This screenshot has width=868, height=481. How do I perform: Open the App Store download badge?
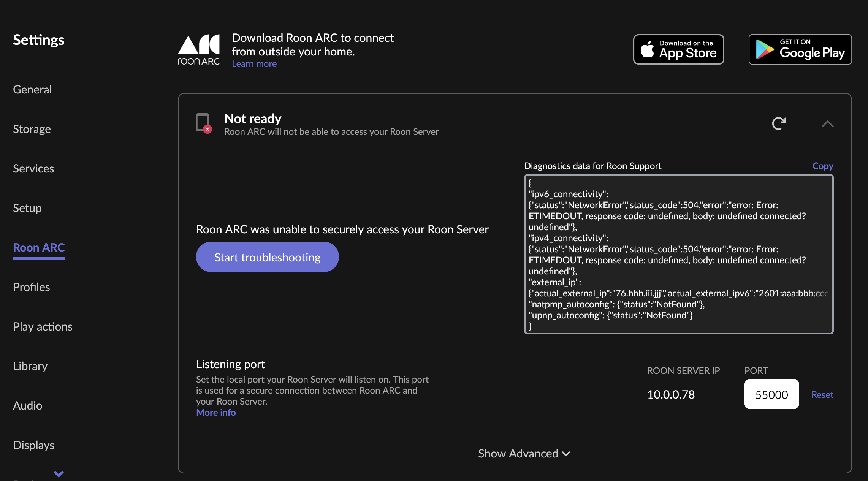(678, 49)
